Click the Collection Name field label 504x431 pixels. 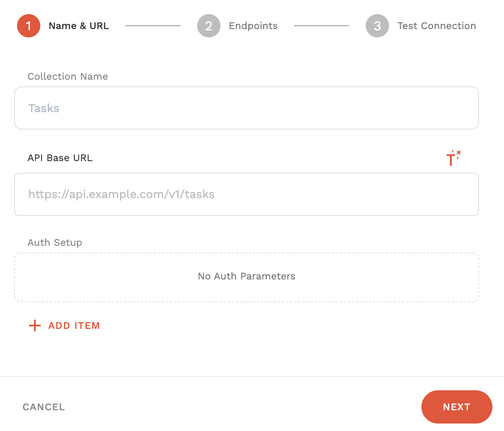68,76
